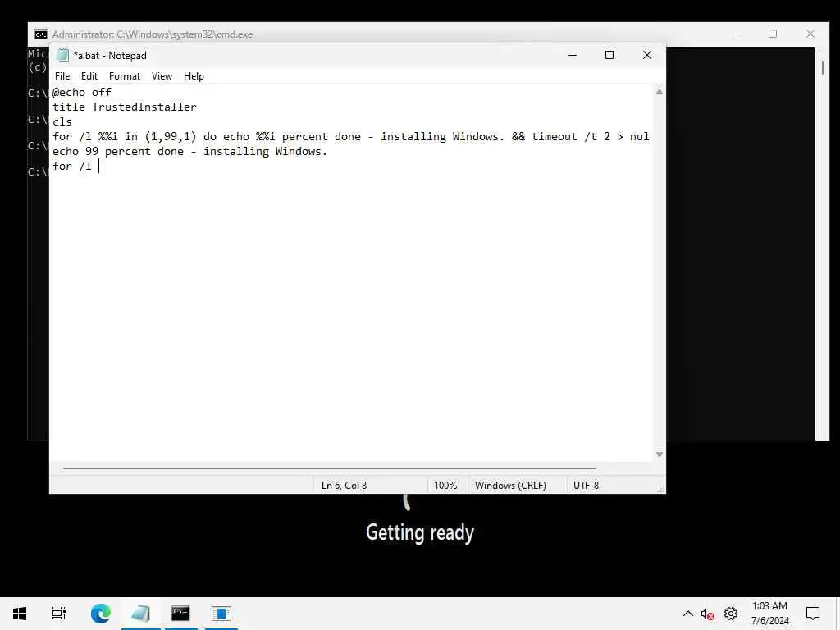Open Notepad's File menu
Image resolution: width=840 pixels, height=630 pixels.
62,76
